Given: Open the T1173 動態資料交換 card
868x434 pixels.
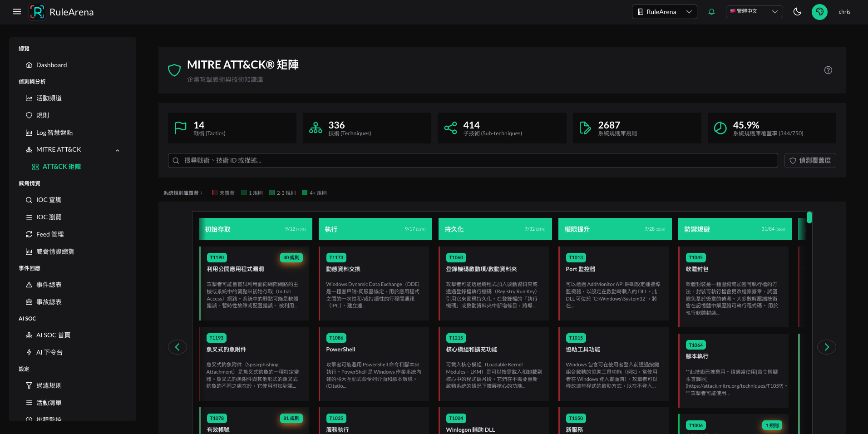Looking at the screenshot, I should 374,283.
